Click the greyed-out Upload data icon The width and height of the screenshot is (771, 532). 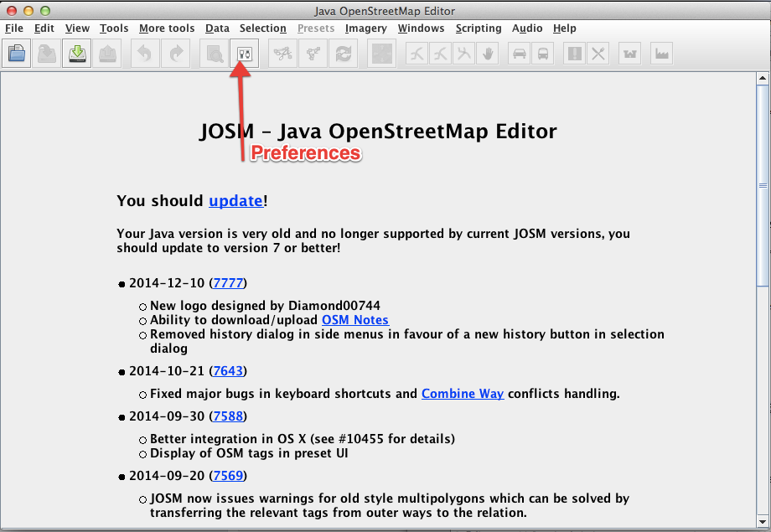pyautogui.click(x=107, y=53)
